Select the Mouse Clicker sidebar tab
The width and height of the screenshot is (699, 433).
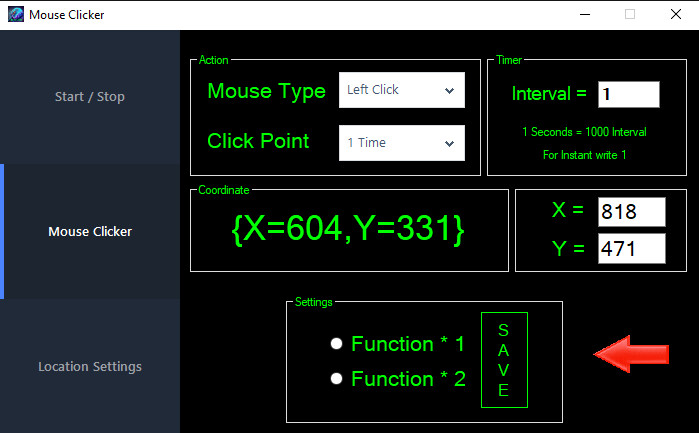coord(90,232)
